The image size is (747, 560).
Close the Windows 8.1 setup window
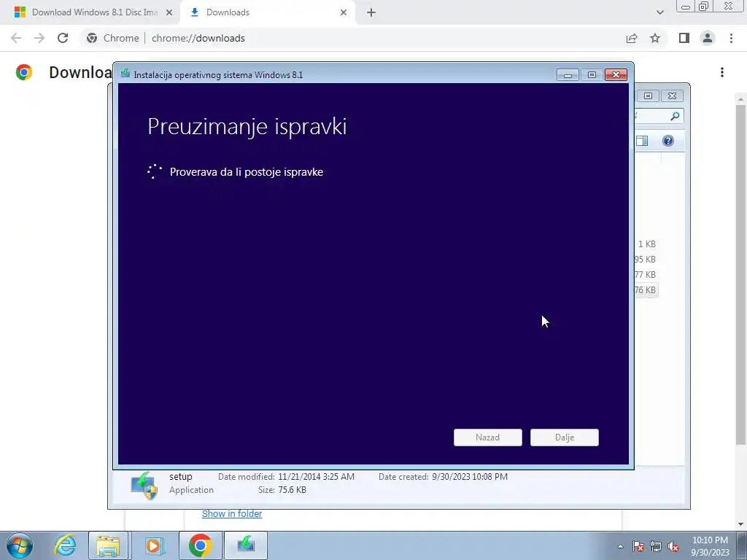point(616,75)
